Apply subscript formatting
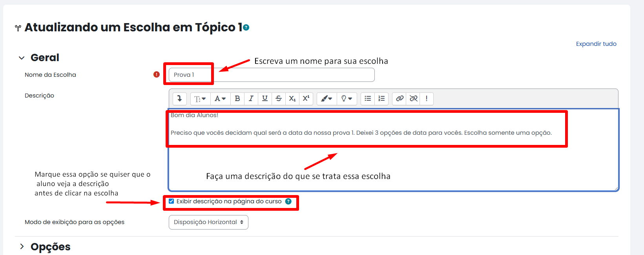 pos(292,99)
